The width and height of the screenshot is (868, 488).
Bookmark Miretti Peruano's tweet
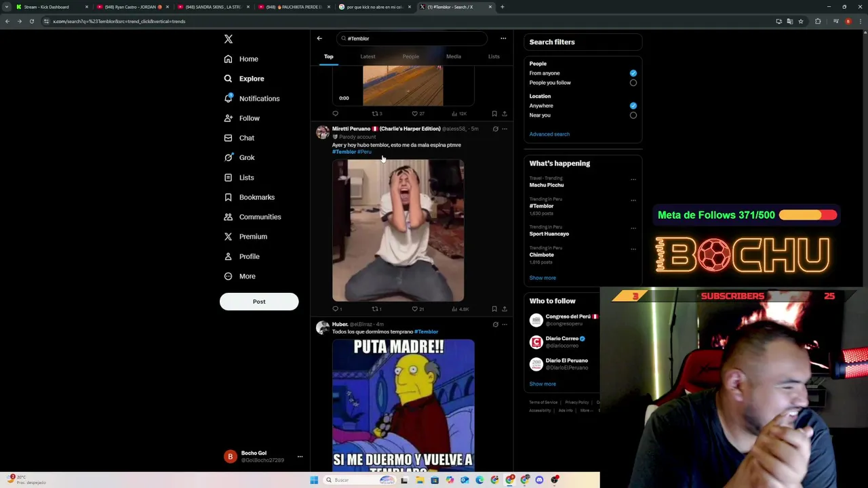click(494, 309)
